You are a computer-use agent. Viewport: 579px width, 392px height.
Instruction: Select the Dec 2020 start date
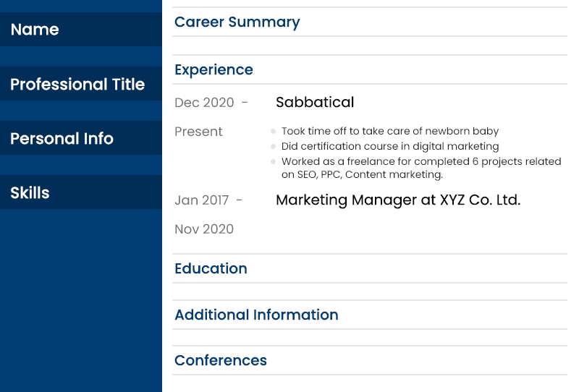[204, 103]
